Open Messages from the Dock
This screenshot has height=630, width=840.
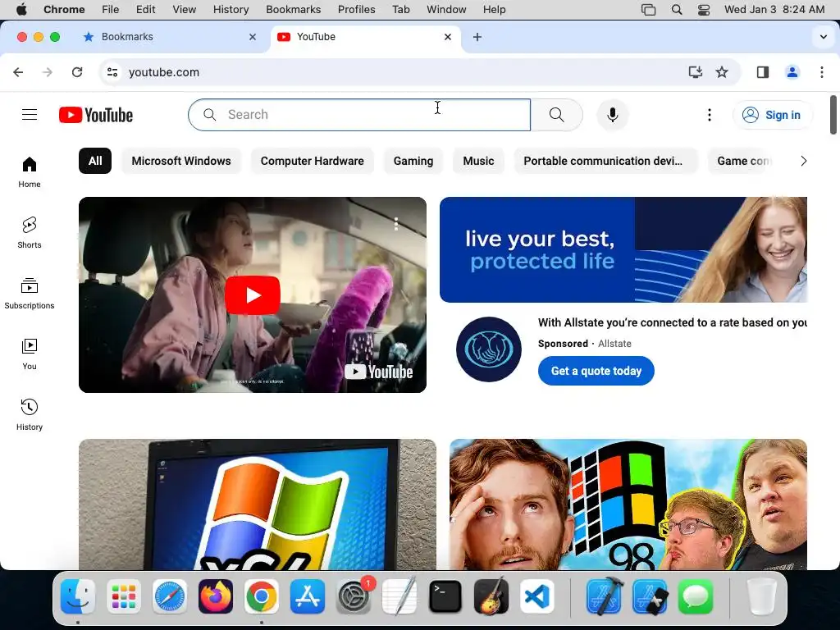(696, 596)
